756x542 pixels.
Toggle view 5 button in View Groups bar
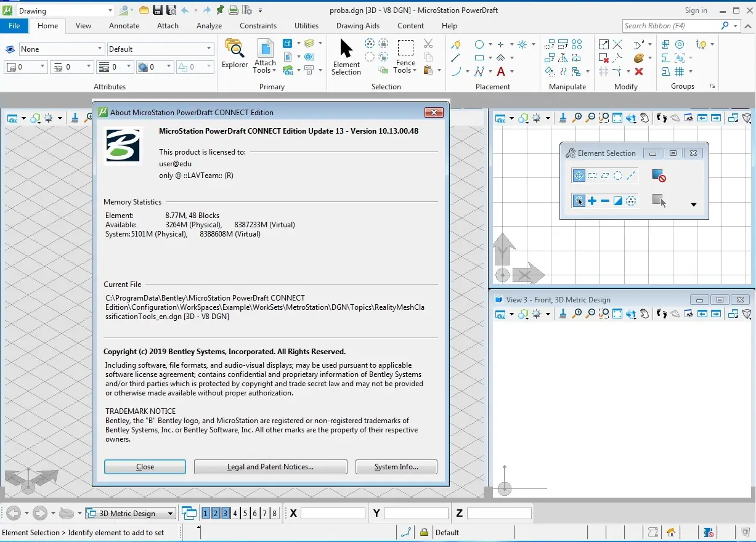tap(245, 513)
